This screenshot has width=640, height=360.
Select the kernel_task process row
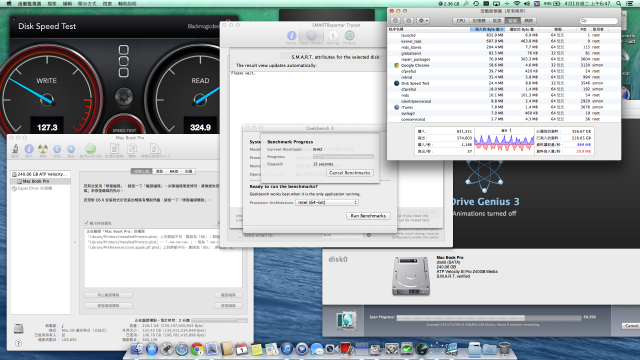pos(504,41)
